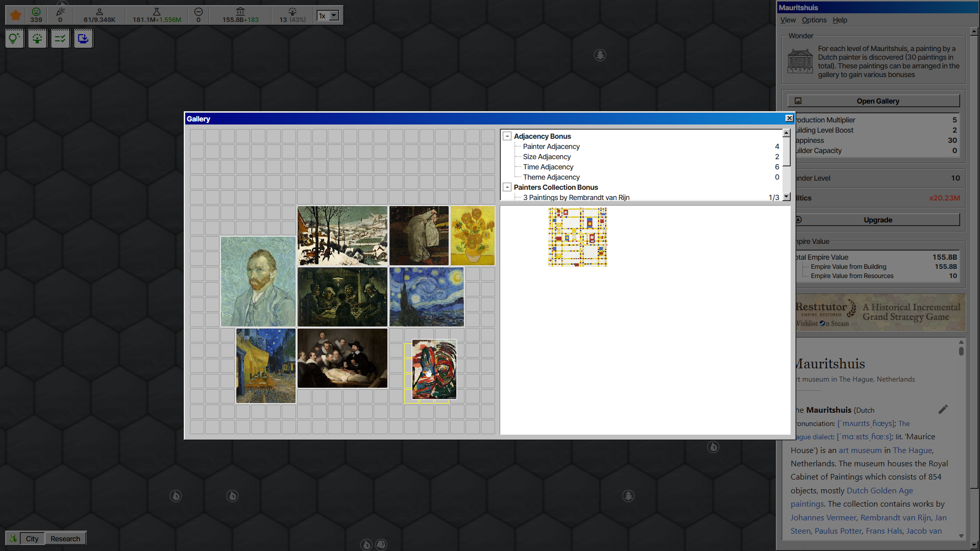Follow the Rembrandt van Rijn link
The width and height of the screenshot is (980, 551).
click(x=896, y=517)
